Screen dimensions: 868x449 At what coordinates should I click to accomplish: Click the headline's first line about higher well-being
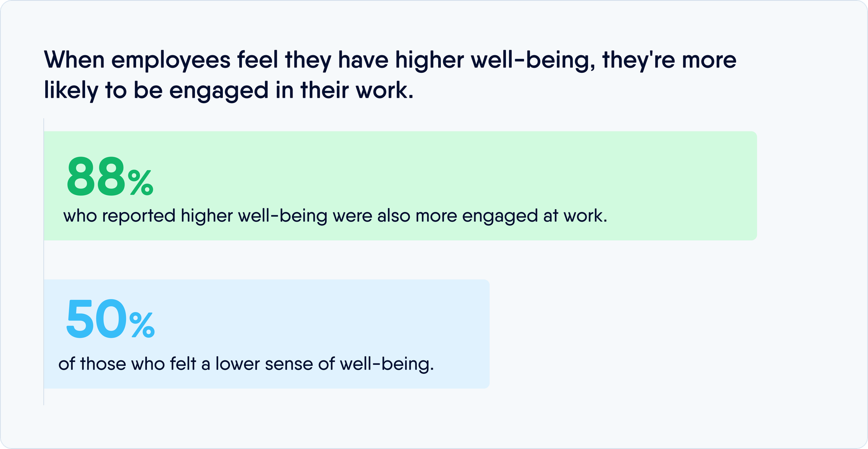390,60
